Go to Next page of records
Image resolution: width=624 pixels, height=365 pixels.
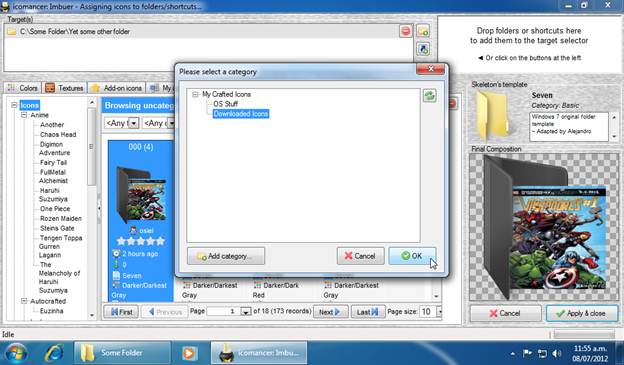click(x=330, y=312)
